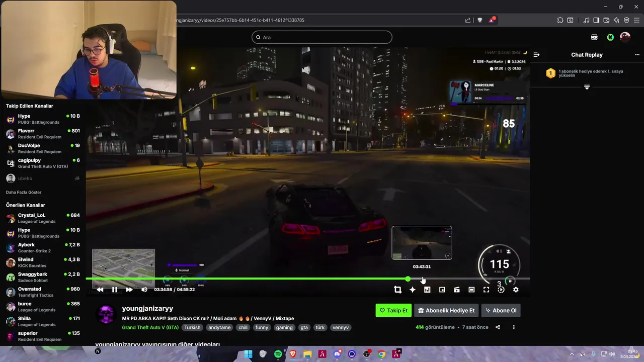Select the chill tag
The height and width of the screenshot is (362, 644).
tap(243, 327)
